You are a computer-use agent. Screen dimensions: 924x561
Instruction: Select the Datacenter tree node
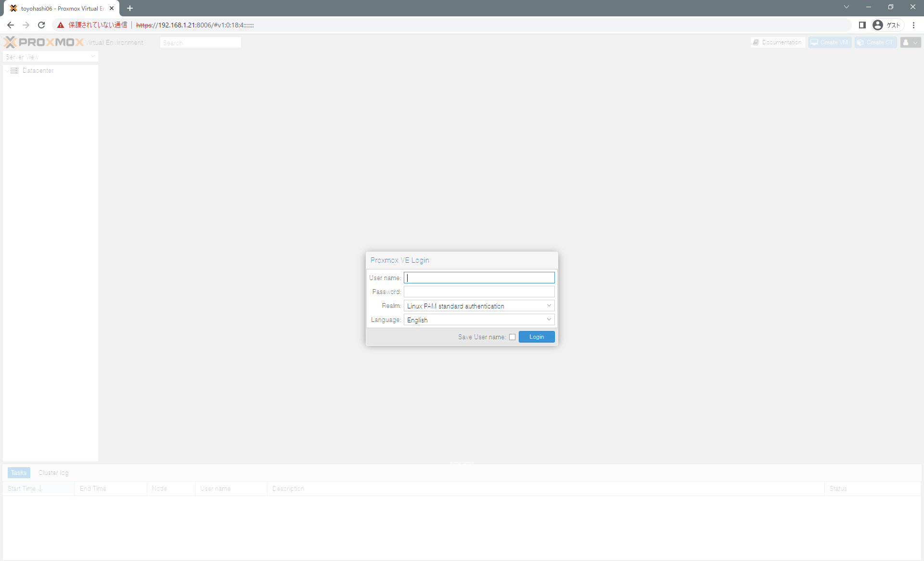38,70
